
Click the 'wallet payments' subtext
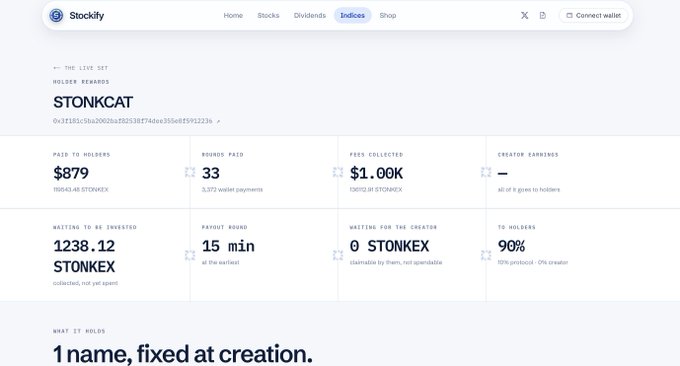pyautogui.click(x=232, y=190)
